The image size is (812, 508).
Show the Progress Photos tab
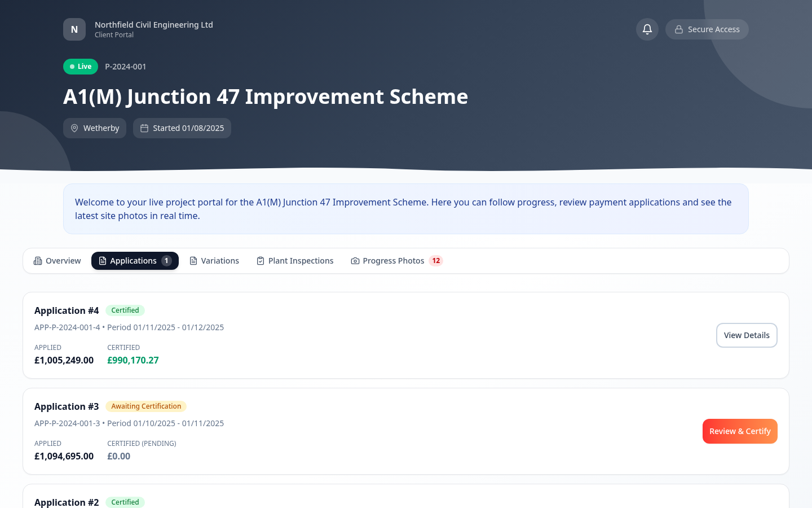397,261
